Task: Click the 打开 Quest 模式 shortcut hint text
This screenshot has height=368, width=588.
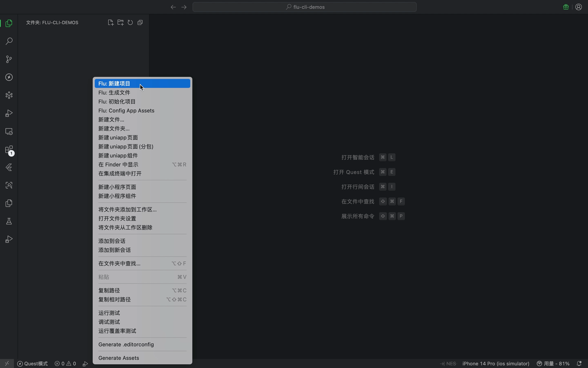Action: click(354, 172)
